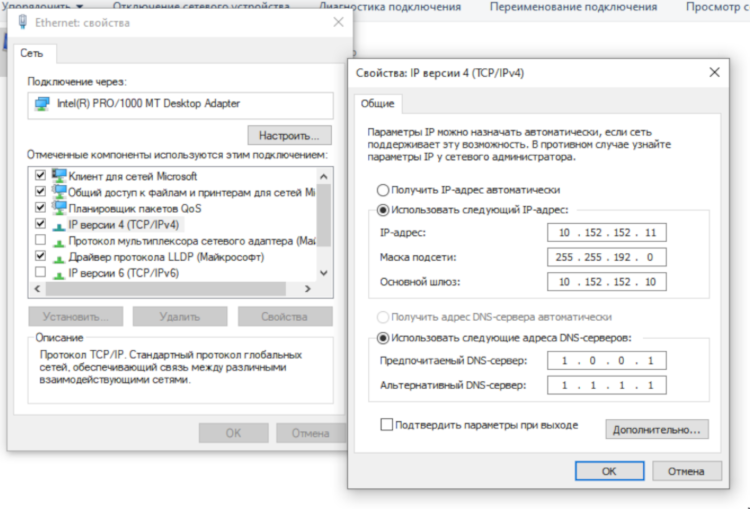Click the IP версии 6 protocol icon
Screen dimensions: 750x509
[58, 273]
